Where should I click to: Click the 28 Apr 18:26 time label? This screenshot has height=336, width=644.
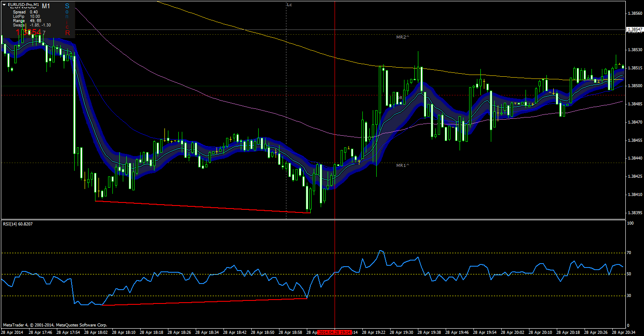179,333
